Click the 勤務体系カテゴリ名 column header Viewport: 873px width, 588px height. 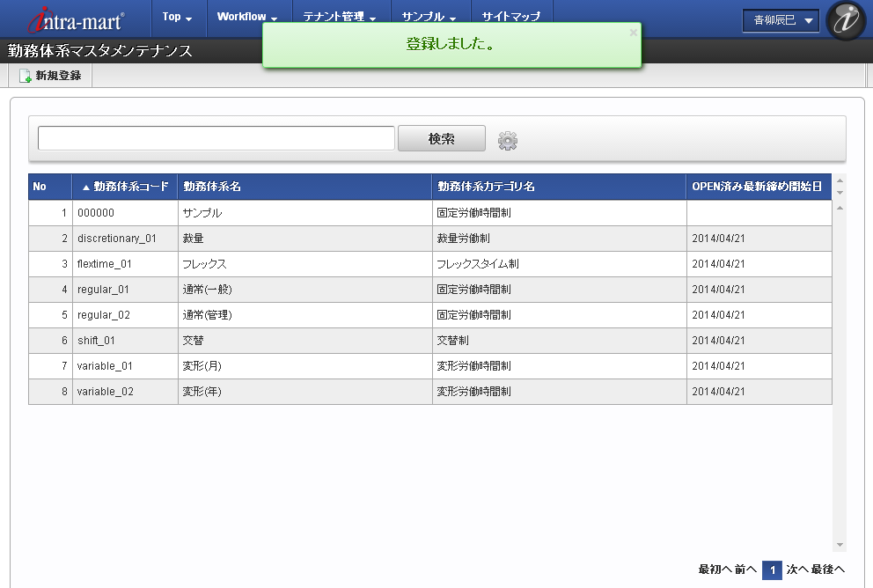coord(559,187)
